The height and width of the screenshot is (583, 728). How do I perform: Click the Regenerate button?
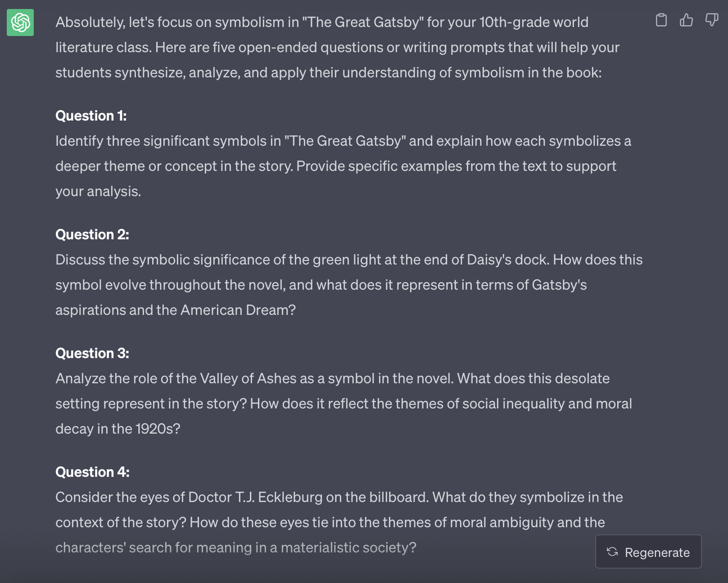(648, 552)
